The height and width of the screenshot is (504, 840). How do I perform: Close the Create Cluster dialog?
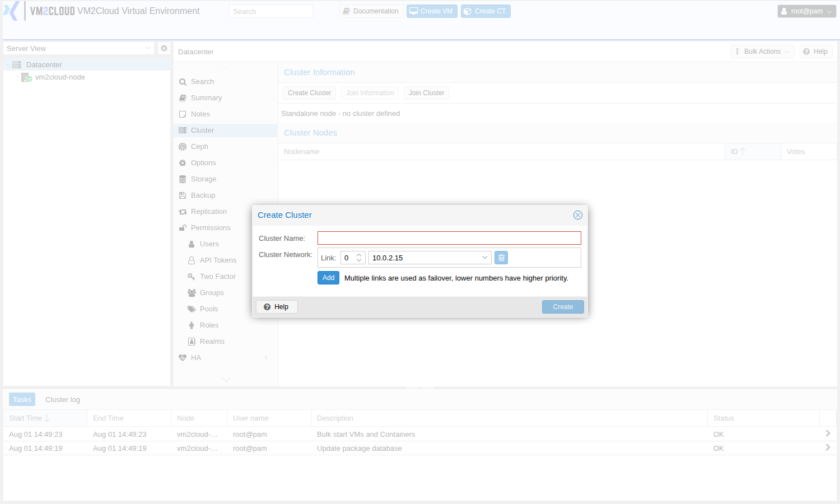coord(578,215)
